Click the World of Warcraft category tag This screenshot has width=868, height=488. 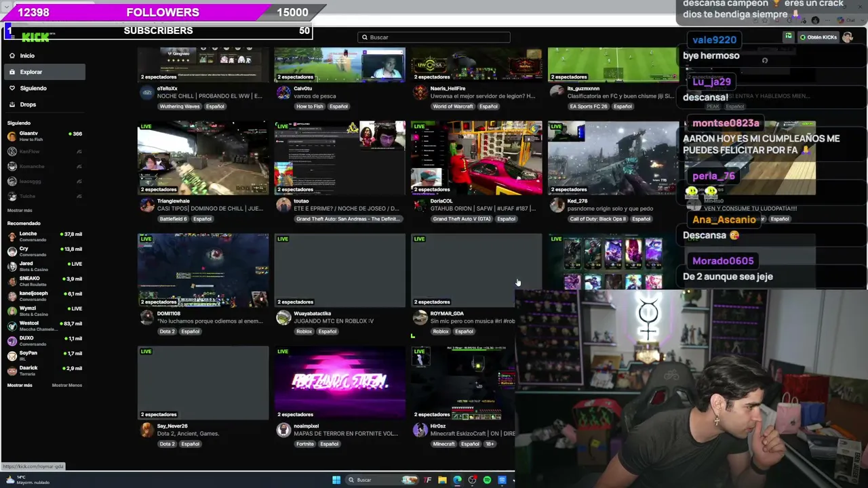click(x=453, y=106)
